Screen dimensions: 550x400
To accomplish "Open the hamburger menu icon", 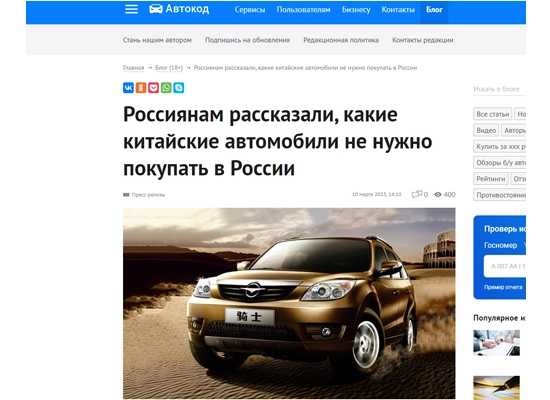I will pos(131,9).
